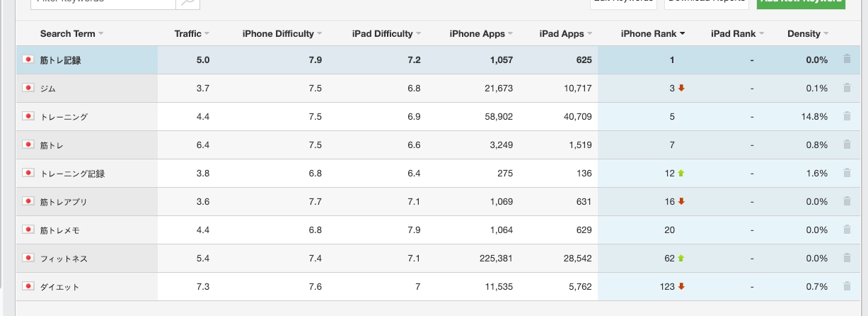This screenshot has width=868, height=316.
Task: Click the green Add New Keyword button
Action: point(801,3)
